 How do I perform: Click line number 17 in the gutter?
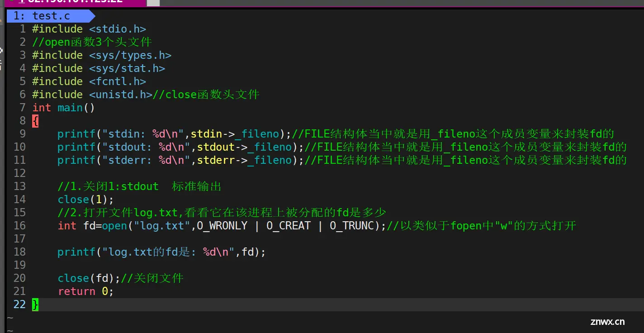tap(19, 239)
